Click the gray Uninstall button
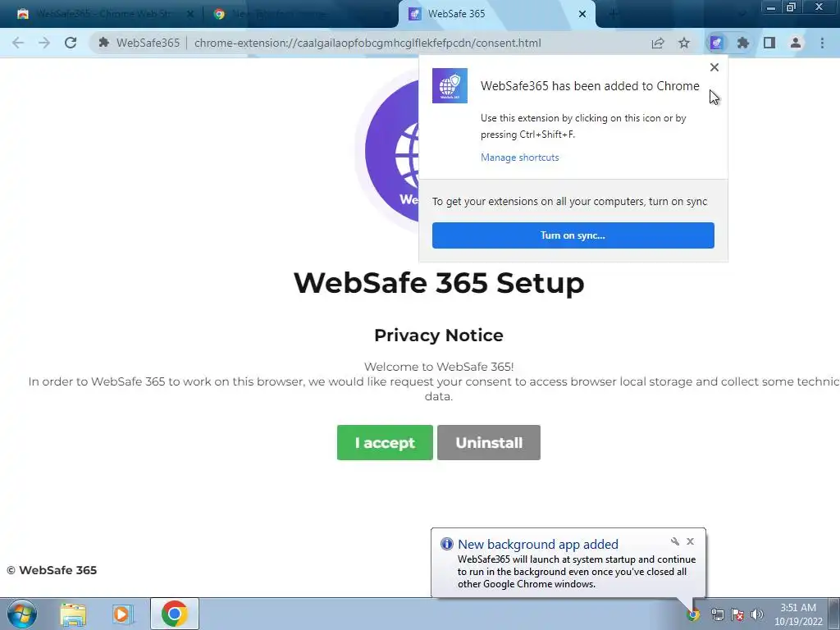 pyautogui.click(x=489, y=442)
